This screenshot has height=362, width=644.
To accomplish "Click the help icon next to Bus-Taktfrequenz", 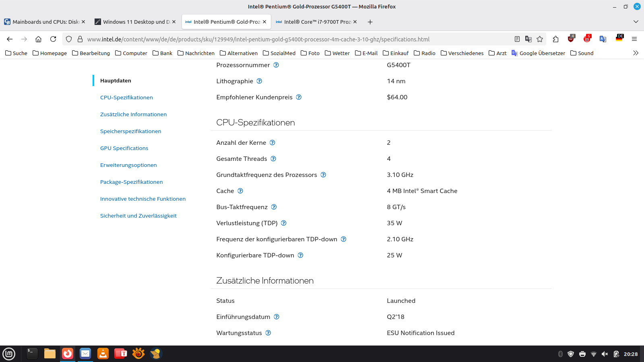I will tap(274, 207).
